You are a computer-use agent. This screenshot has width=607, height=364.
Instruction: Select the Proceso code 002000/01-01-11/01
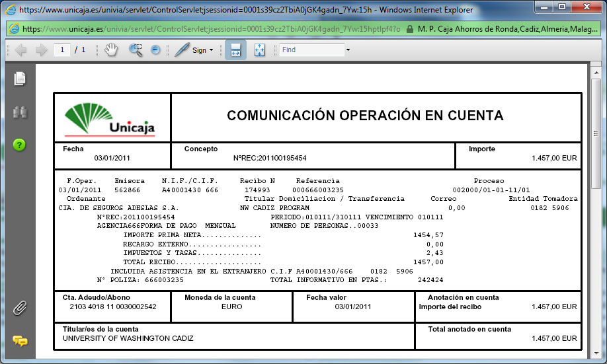coord(491,190)
